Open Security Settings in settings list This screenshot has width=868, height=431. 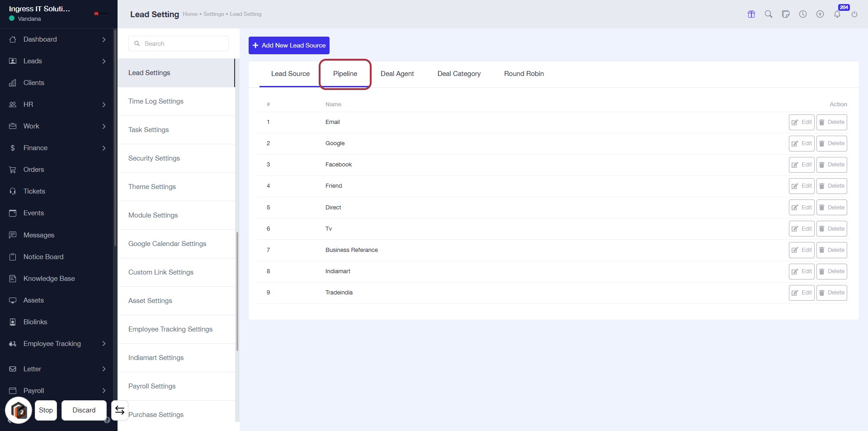[154, 158]
